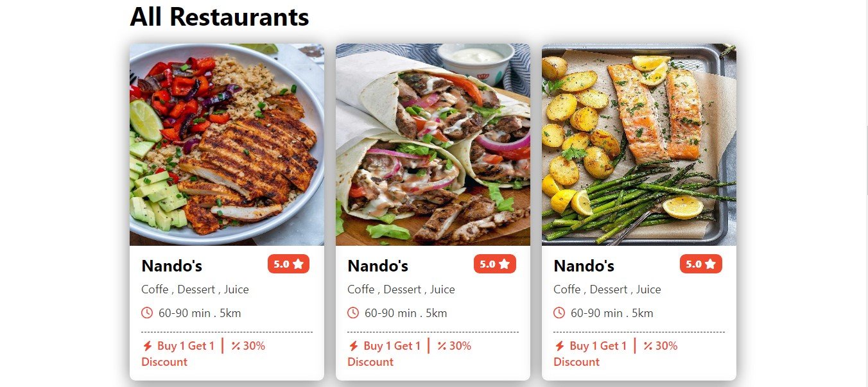This screenshot has height=387, width=868.
Task: Click the clock icon on the first restaurant card
Action: (x=147, y=313)
